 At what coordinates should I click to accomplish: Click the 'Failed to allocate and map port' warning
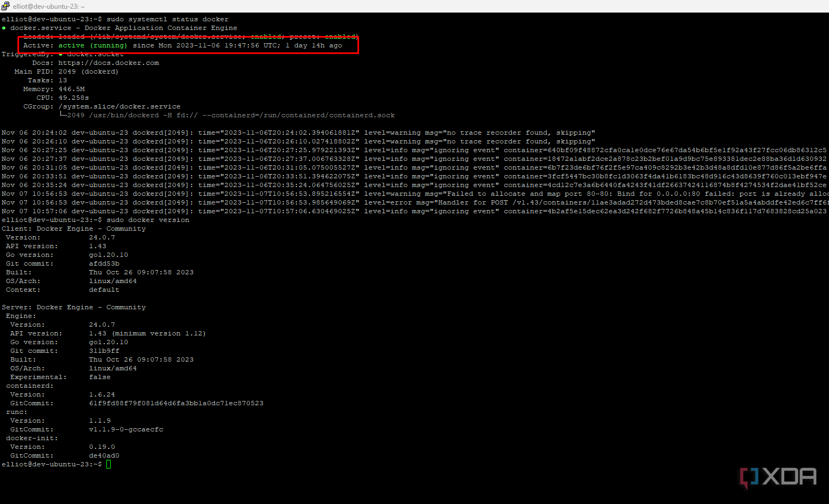click(414, 194)
